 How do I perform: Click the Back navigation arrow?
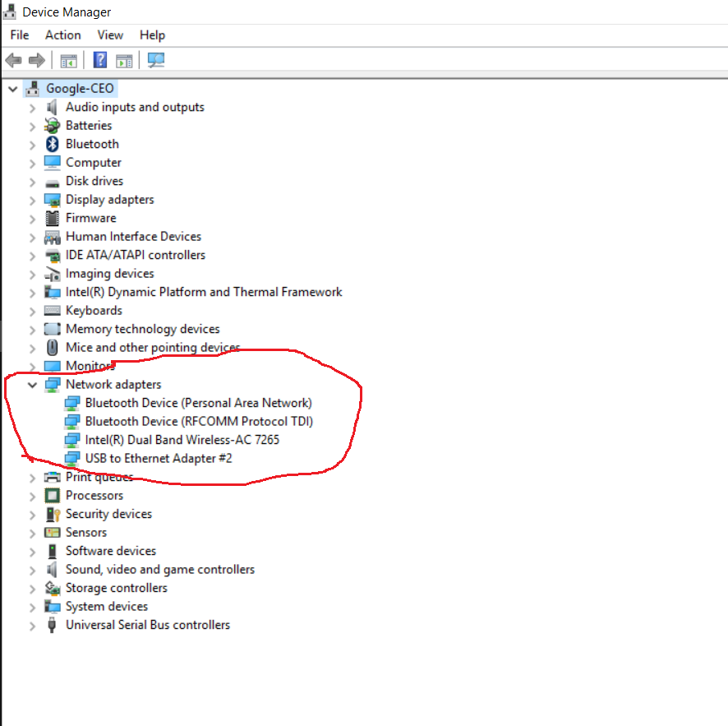click(x=13, y=59)
